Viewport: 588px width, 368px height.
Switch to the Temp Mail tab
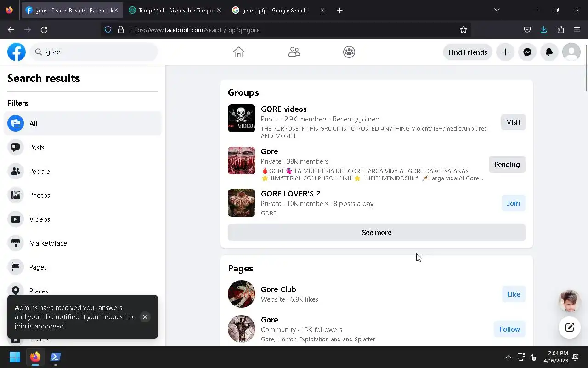click(x=175, y=10)
